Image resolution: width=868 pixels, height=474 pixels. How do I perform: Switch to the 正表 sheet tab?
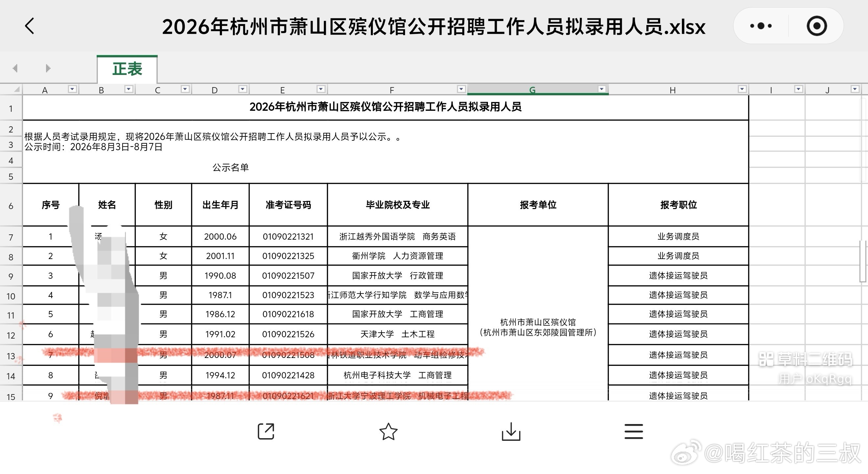tap(127, 69)
